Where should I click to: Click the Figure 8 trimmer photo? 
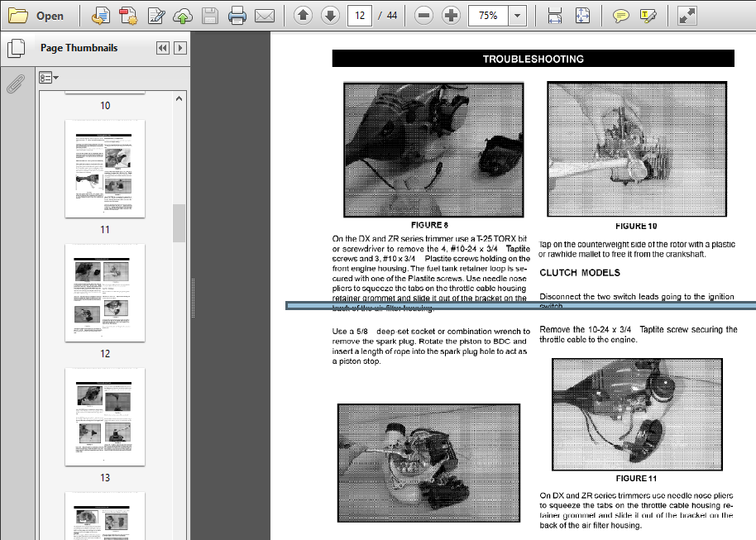point(433,150)
